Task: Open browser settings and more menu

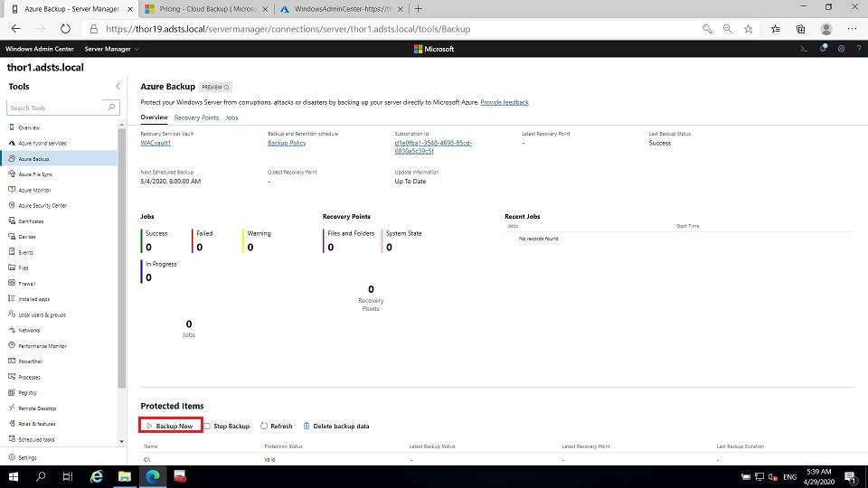Action: [x=852, y=29]
